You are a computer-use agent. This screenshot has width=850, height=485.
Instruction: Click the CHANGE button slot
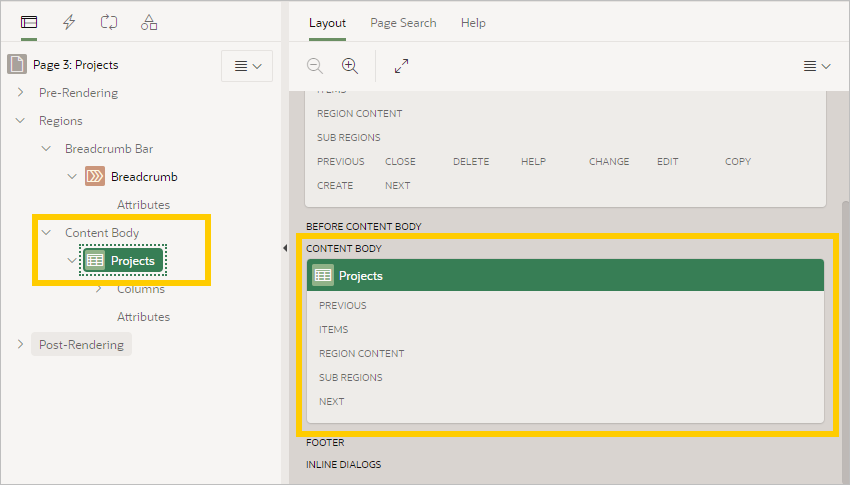(609, 161)
